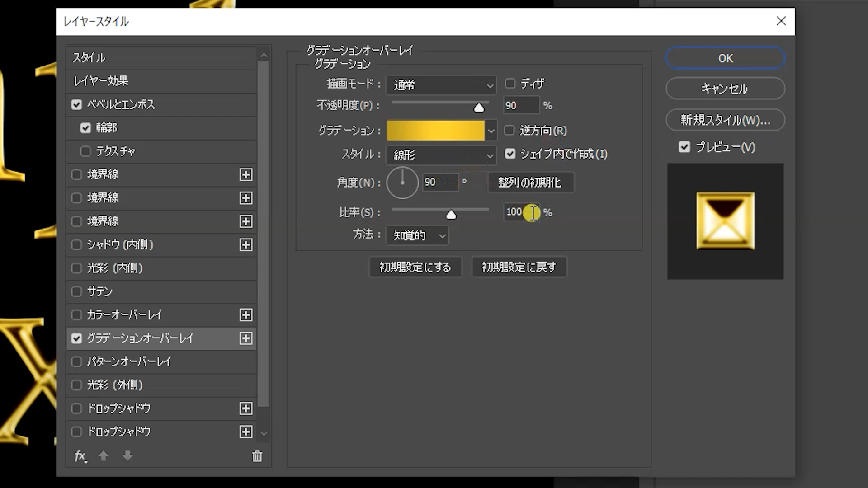
Task: Click plus icon beside first 境界線
Action: 245,175
